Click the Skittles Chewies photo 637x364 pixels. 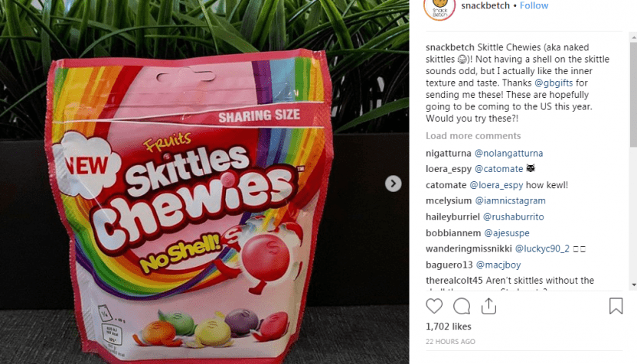[x=204, y=182]
